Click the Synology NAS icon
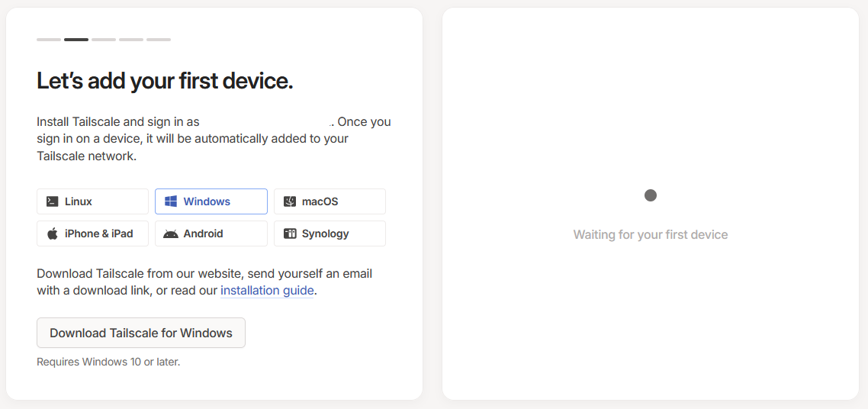 click(x=290, y=233)
